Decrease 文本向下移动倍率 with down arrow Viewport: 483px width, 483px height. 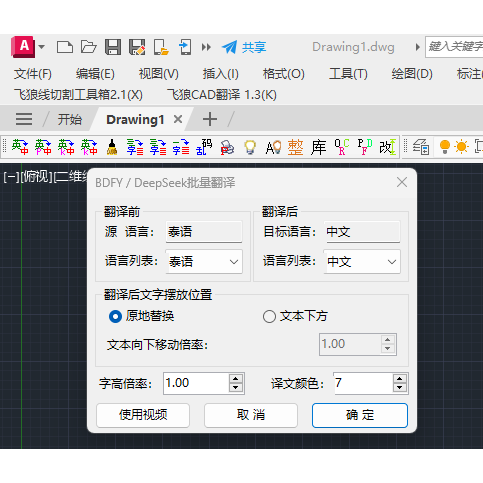[x=387, y=349]
